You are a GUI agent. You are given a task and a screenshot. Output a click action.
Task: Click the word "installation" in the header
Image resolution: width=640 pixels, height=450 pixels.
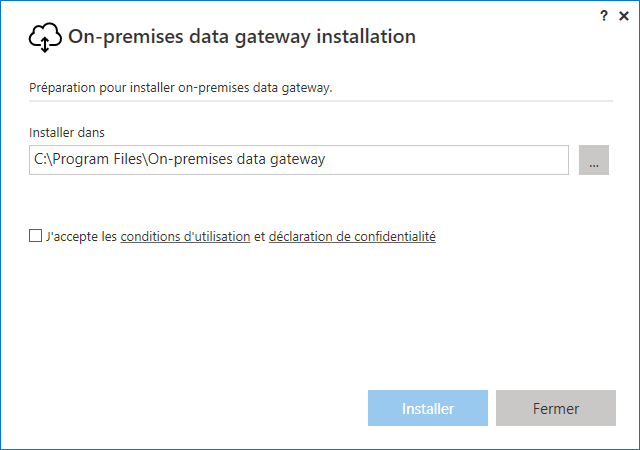click(x=366, y=36)
